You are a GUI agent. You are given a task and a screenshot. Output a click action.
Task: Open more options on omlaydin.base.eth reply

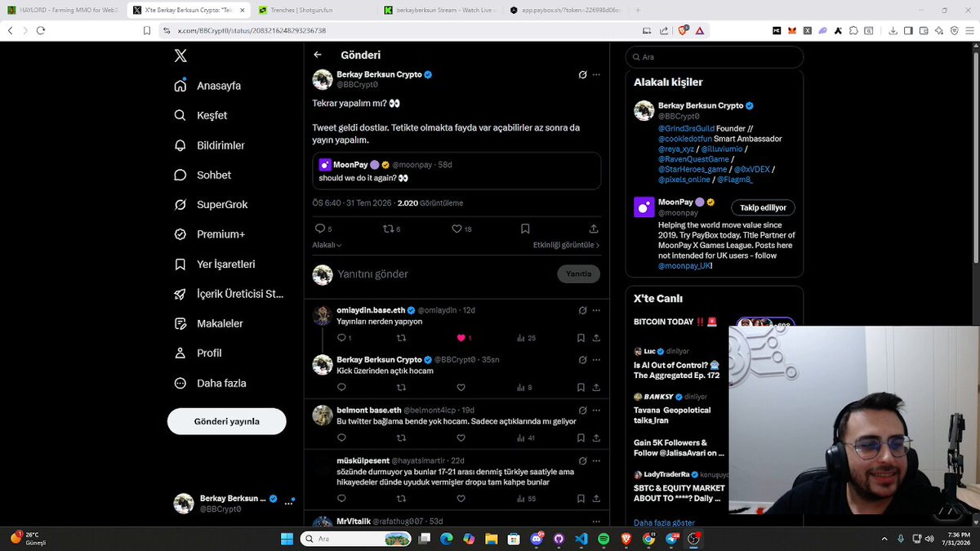(597, 310)
